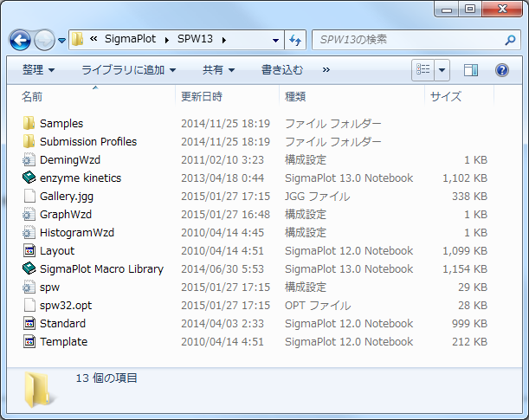Open the 整理 menu
The height and width of the screenshot is (420, 529).
38,70
